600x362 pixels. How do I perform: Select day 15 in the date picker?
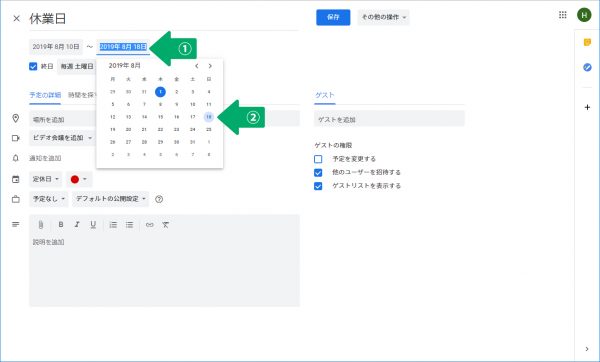(160, 117)
